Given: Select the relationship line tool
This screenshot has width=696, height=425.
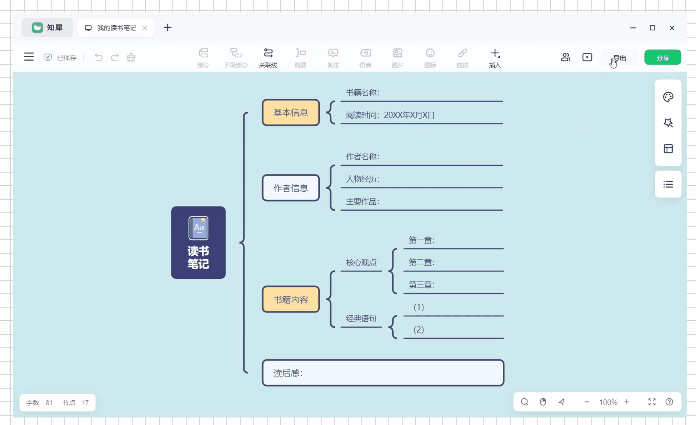Looking at the screenshot, I should [x=268, y=58].
